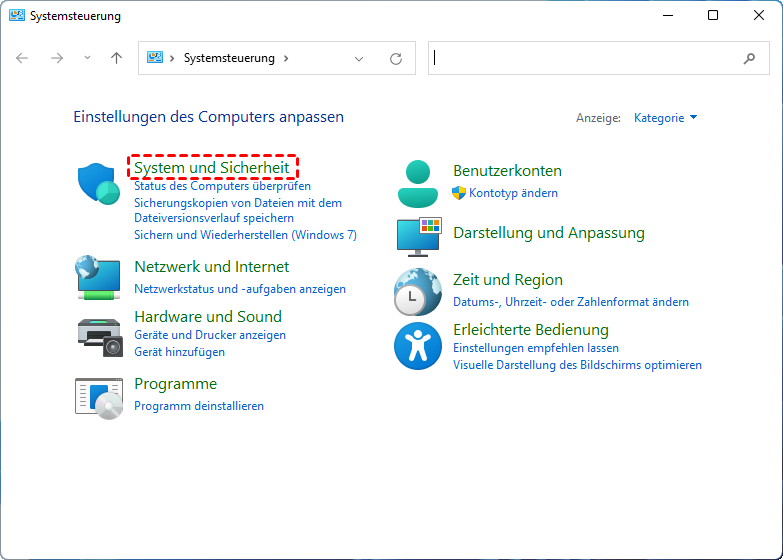Open Kontotyp ändern link

[513, 193]
